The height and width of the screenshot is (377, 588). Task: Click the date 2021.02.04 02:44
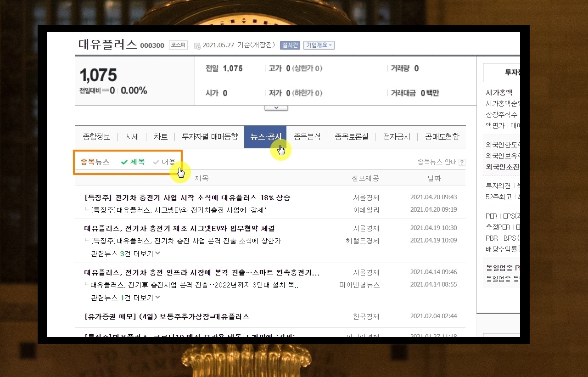(x=433, y=316)
